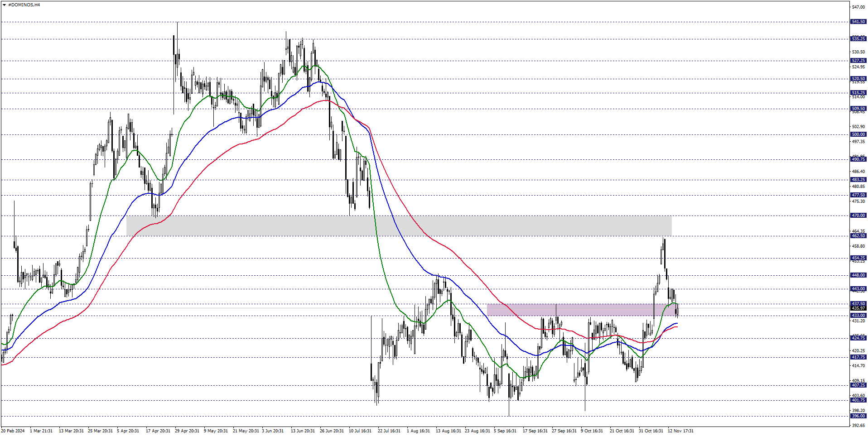The width and height of the screenshot is (868, 436).
Task: Click the 25 Mar 20:31 time label
Action: coord(100,431)
